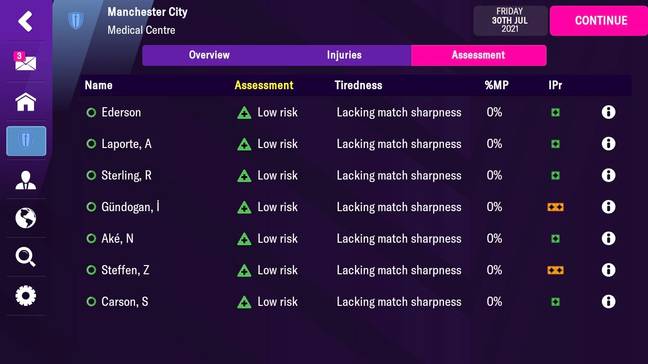Click the Continue button
The width and height of the screenshot is (648, 364).
(x=600, y=21)
